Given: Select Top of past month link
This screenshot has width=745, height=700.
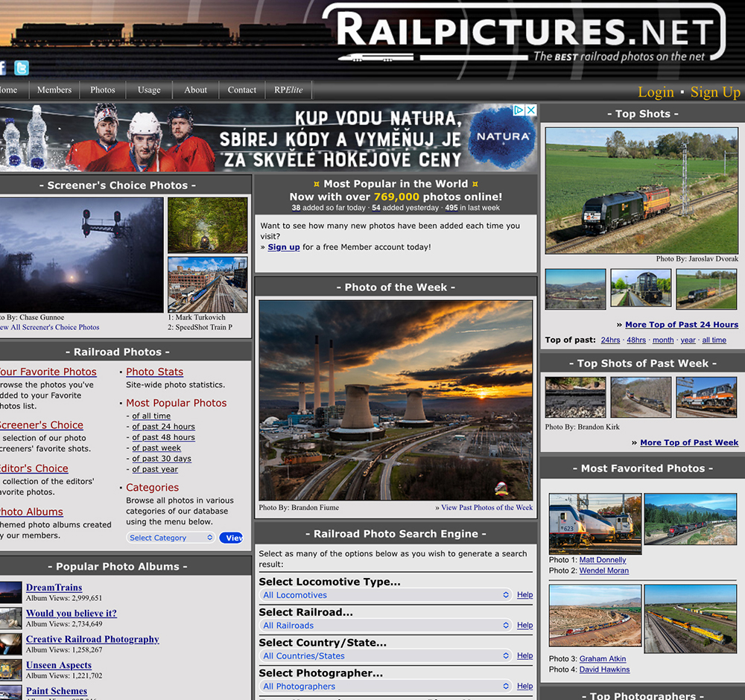Looking at the screenshot, I should click(663, 340).
